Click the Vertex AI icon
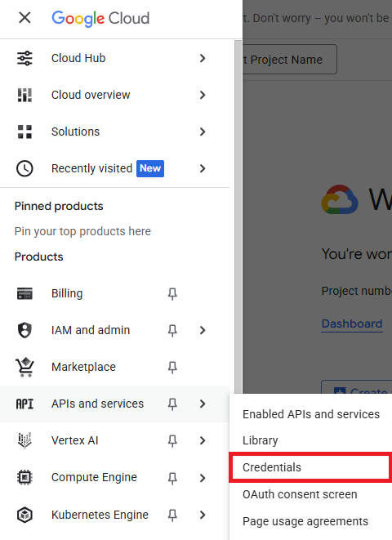The height and width of the screenshot is (540, 392). click(x=24, y=440)
